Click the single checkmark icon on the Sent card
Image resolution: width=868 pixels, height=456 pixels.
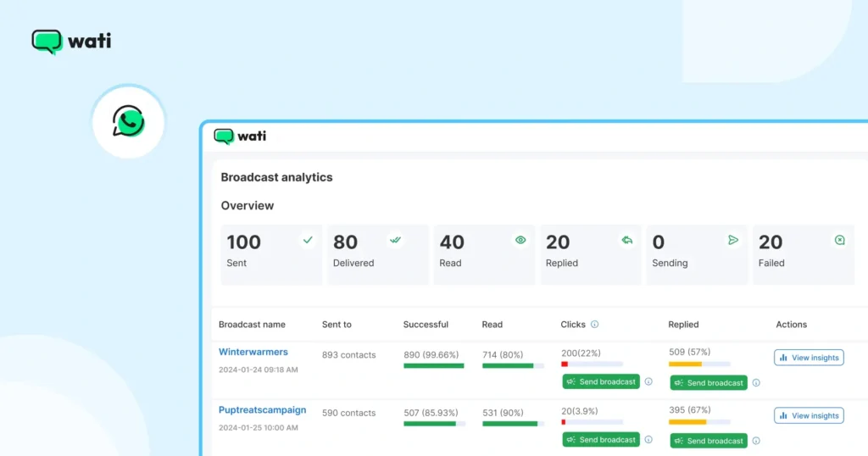tap(308, 240)
